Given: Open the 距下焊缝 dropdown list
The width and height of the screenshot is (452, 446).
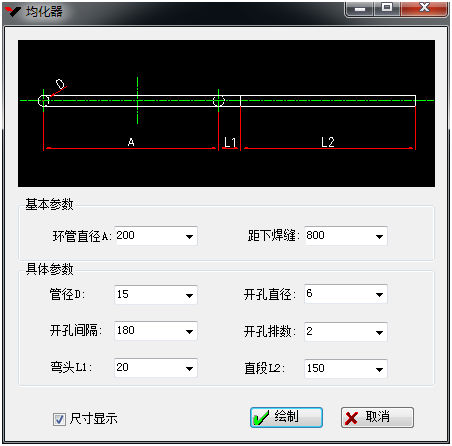Looking at the screenshot, I should click(379, 237).
